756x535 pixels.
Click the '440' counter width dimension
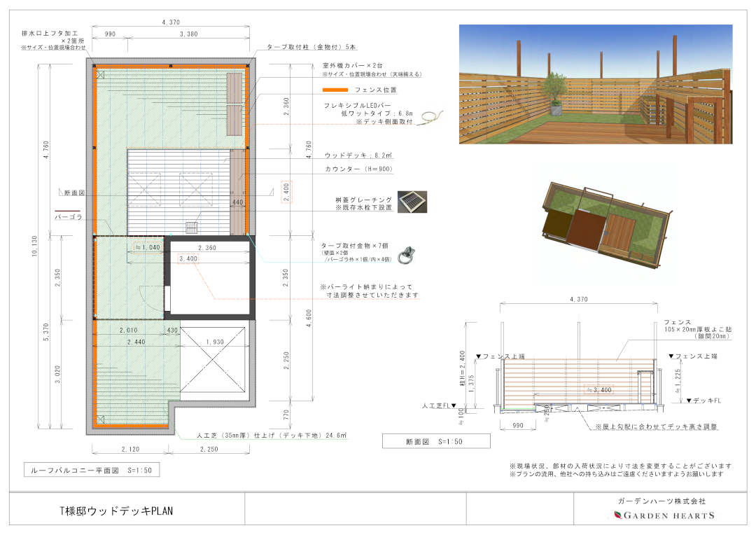pos(238,202)
